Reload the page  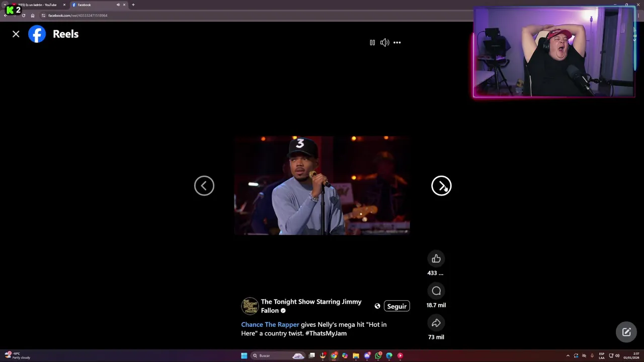click(x=23, y=16)
